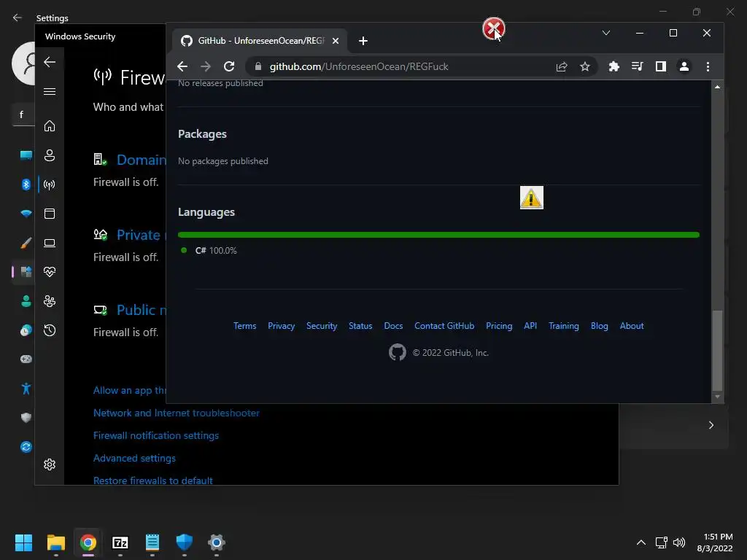The image size is (747, 560).
Task: Open App & browser control icon
Action: tap(50, 214)
